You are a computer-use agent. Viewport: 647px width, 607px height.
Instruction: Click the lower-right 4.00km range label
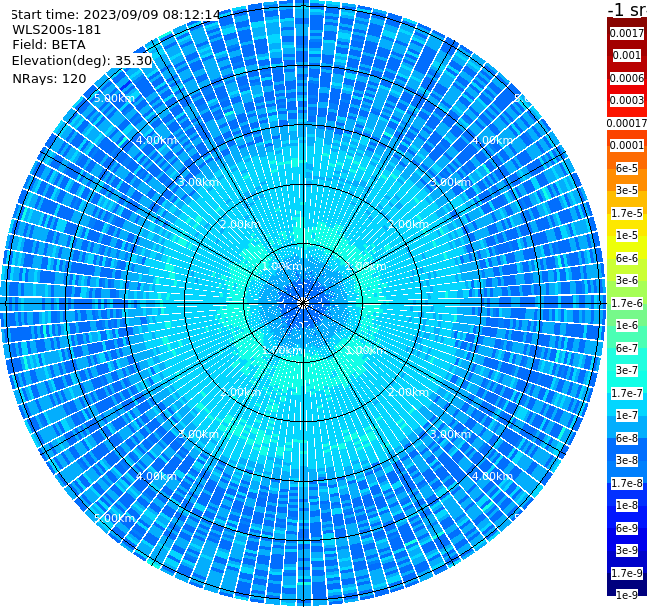click(492, 476)
